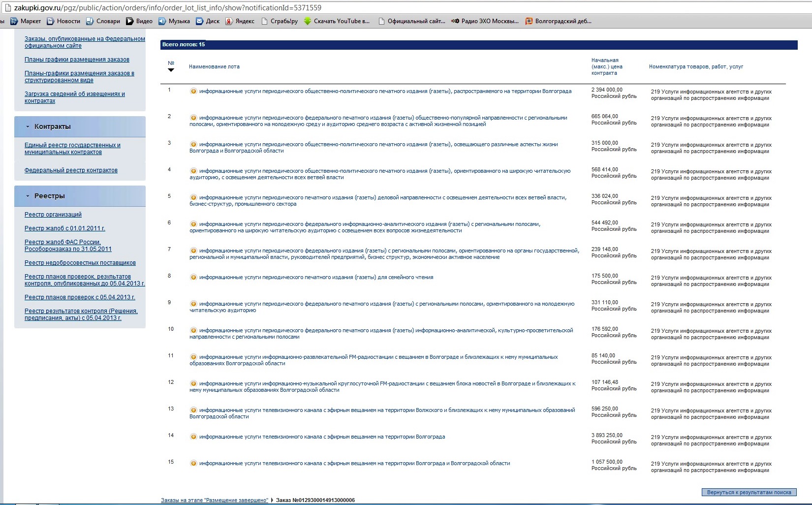Open lot 15 television channel services link
This screenshot has height=505, width=812.
(354, 463)
